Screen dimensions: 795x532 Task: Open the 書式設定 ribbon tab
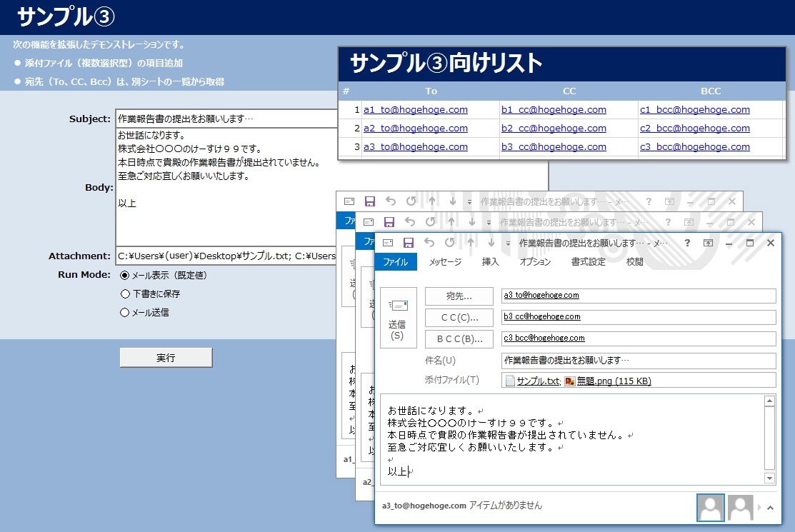click(x=588, y=262)
